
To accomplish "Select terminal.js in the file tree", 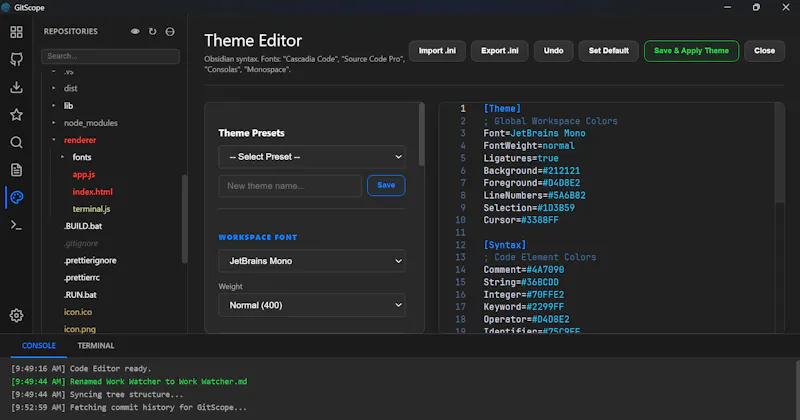I will click(x=91, y=209).
